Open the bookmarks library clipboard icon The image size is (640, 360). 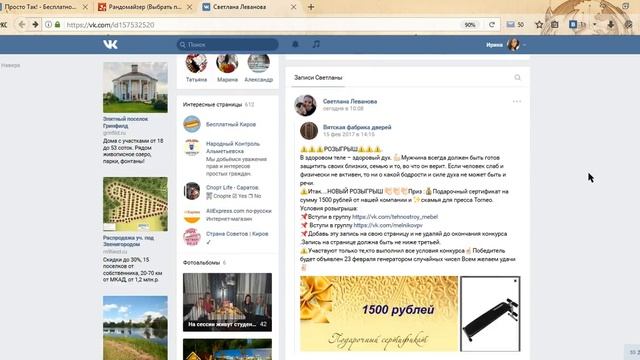(555, 24)
